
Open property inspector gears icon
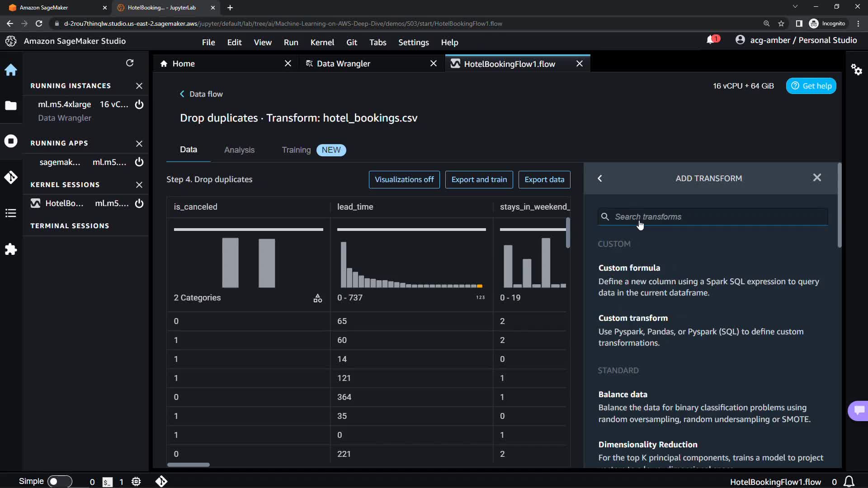856,70
